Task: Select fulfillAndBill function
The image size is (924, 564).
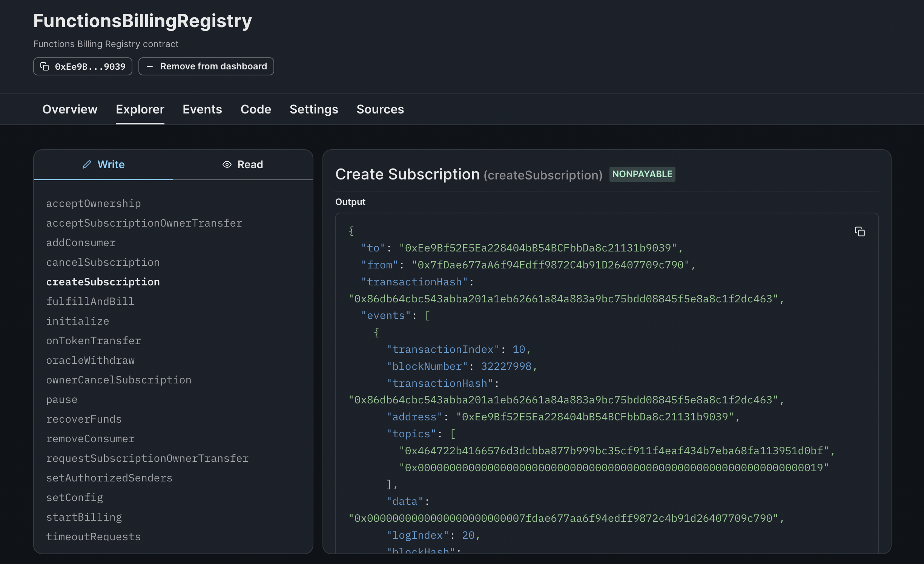Action: point(90,302)
